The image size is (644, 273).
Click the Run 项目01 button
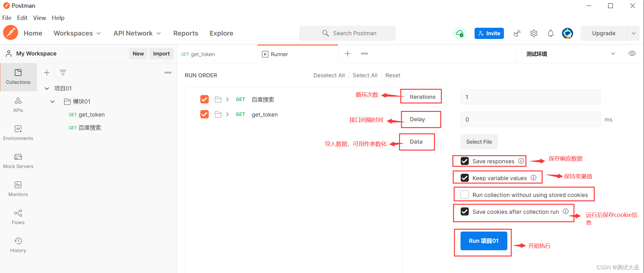click(x=484, y=241)
